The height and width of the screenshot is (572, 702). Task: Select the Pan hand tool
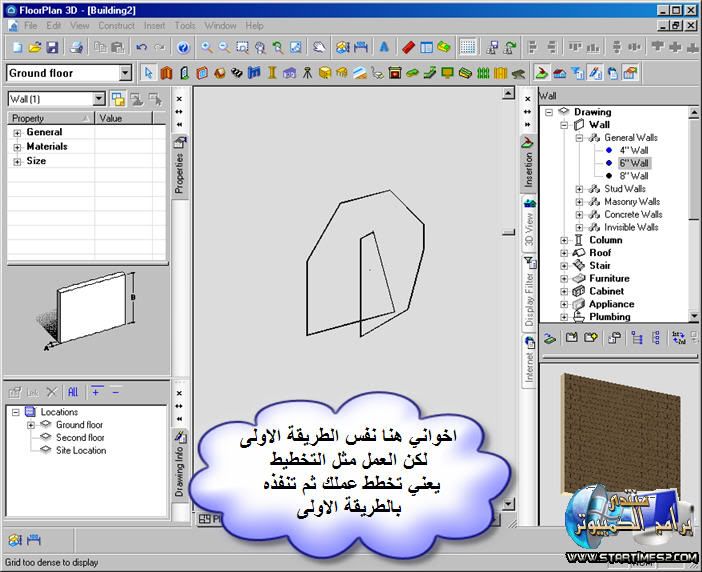319,47
